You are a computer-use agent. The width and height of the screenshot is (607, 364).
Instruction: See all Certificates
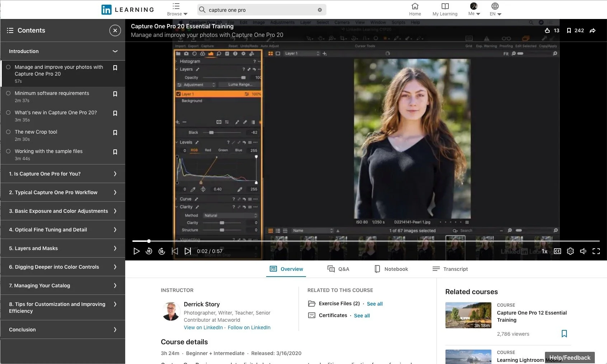pos(362,316)
